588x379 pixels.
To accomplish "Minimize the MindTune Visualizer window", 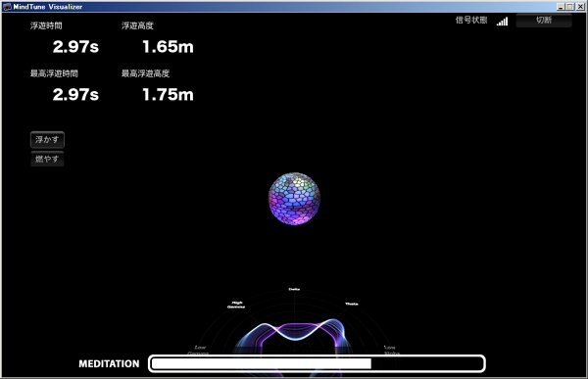I will click(x=561, y=7).
